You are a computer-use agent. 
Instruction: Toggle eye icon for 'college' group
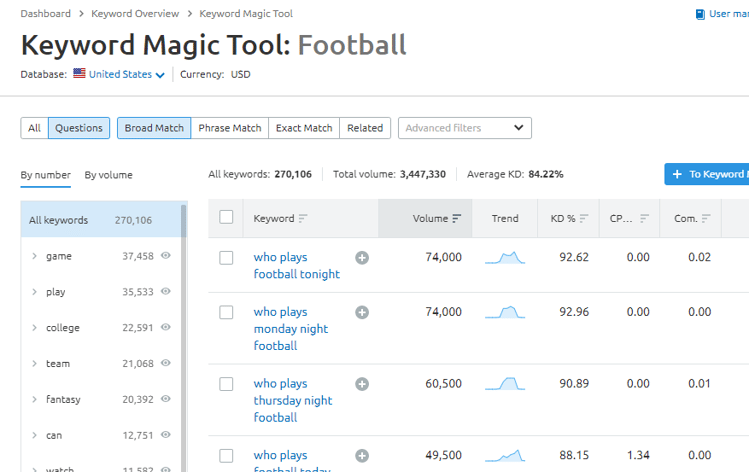coord(165,327)
